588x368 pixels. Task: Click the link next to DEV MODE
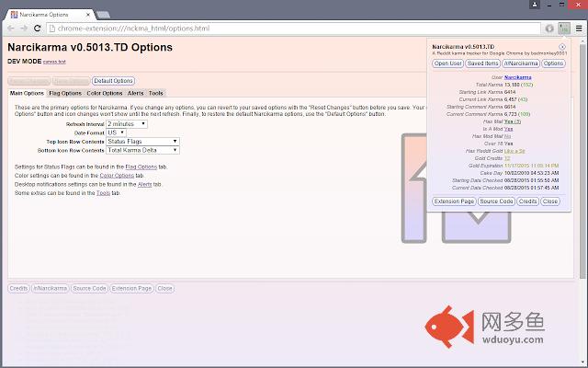click(x=54, y=62)
